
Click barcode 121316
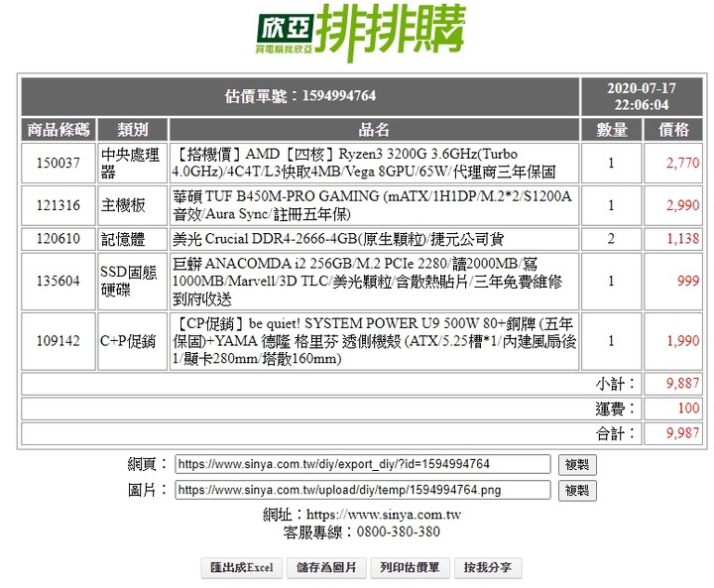[59, 205]
